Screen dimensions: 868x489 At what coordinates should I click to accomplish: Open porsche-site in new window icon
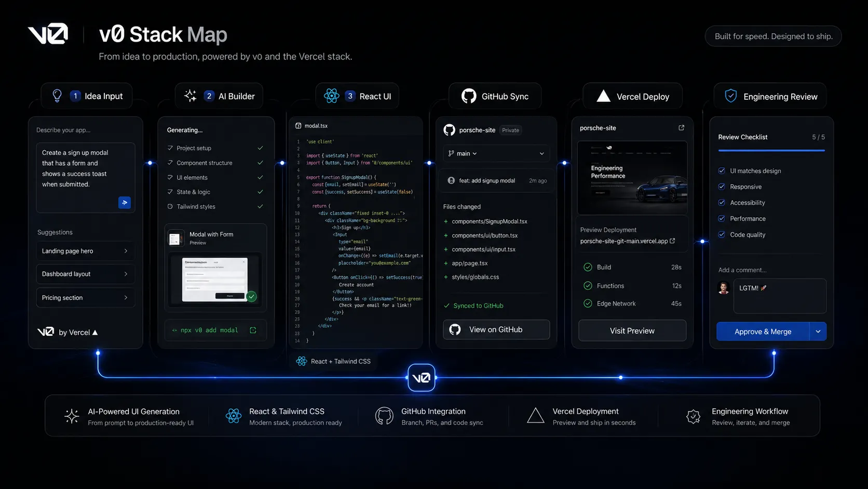(681, 128)
